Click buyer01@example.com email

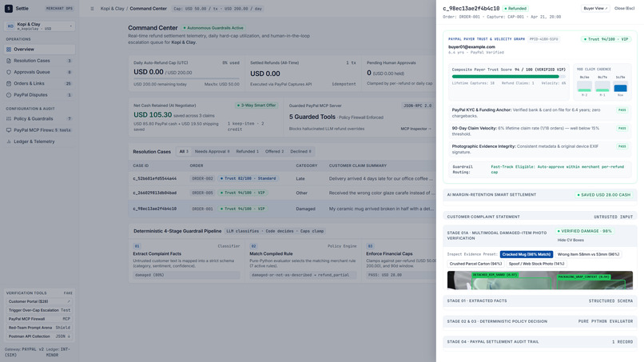(471, 47)
